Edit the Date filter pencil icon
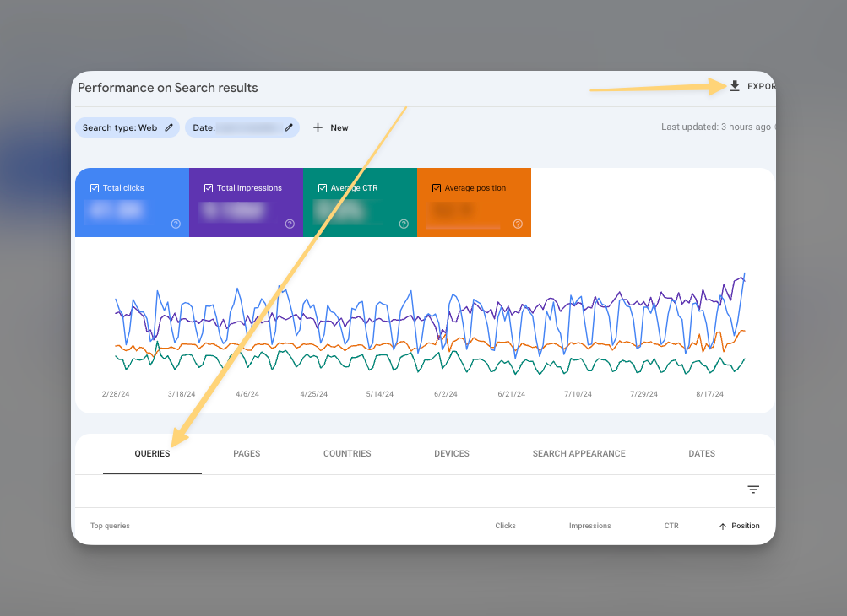The image size is (847, 616). [x=289, y=127]
